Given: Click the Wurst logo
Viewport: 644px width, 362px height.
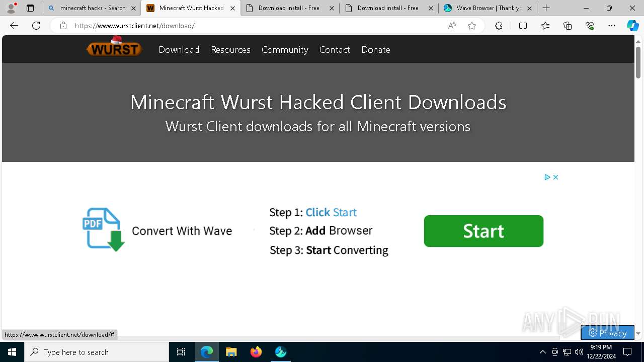Looking at the screenshot, I should [x=114, y=47].
